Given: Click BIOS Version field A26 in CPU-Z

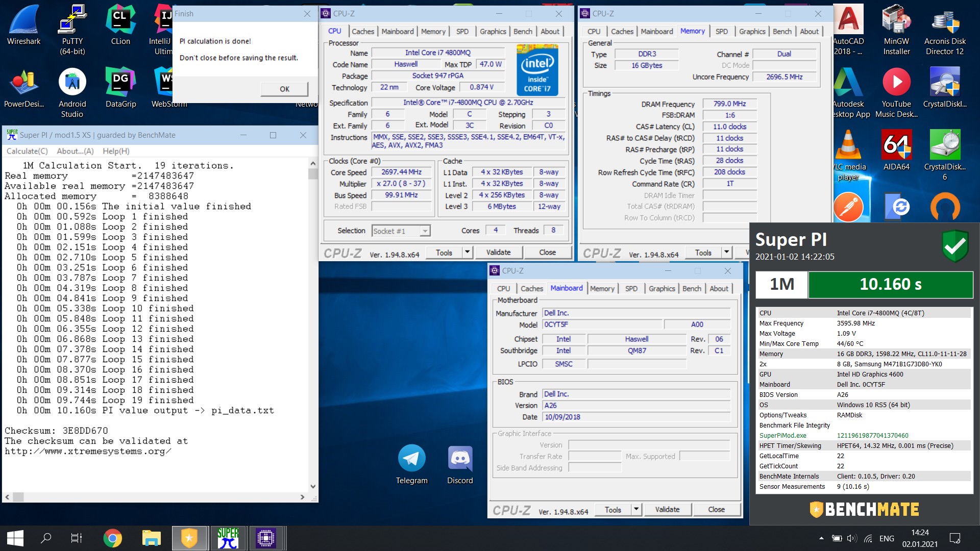Looking at the screenshot, I should [636, 406].
